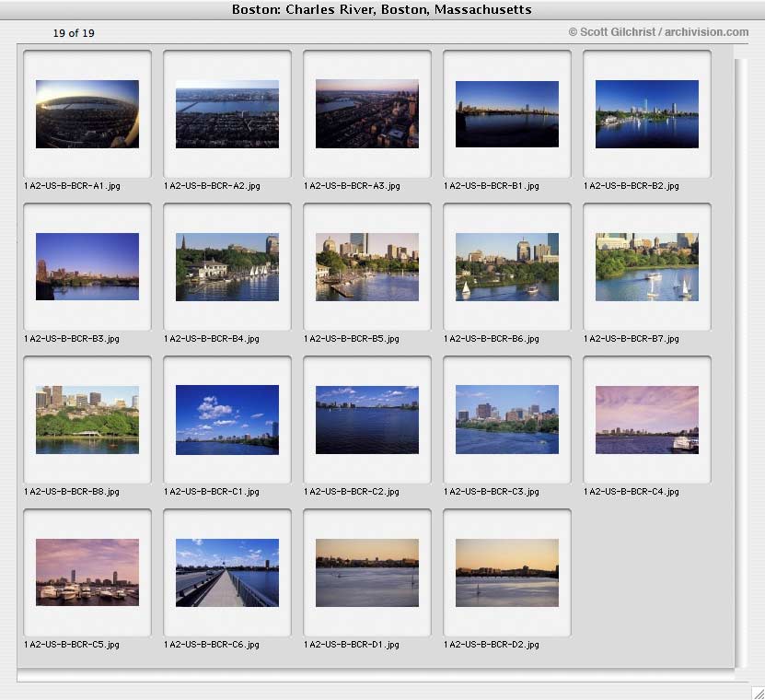Click the filename 1A2-US-B-BCR-B4.jpg
765x700 pixels.
click(212, 339)
